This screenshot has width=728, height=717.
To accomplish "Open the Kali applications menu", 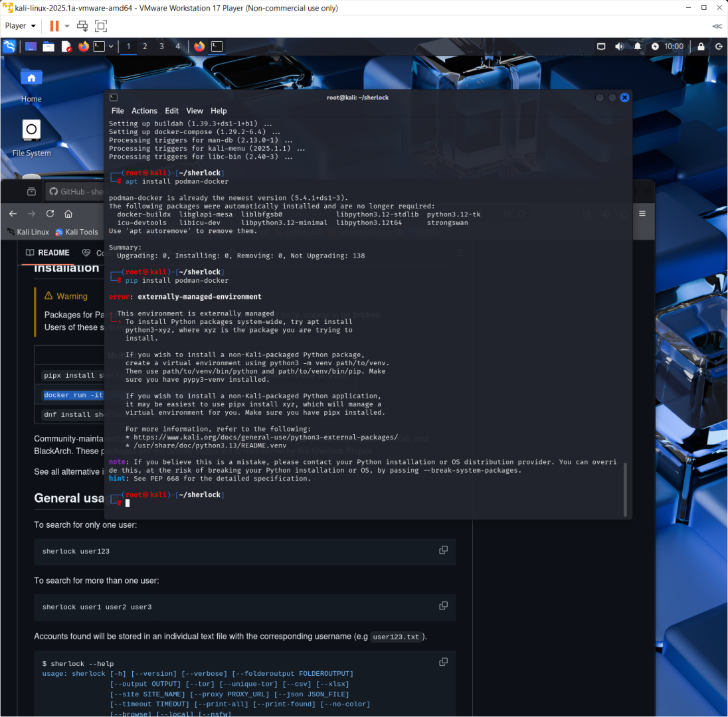I will [x=9, y=46].
